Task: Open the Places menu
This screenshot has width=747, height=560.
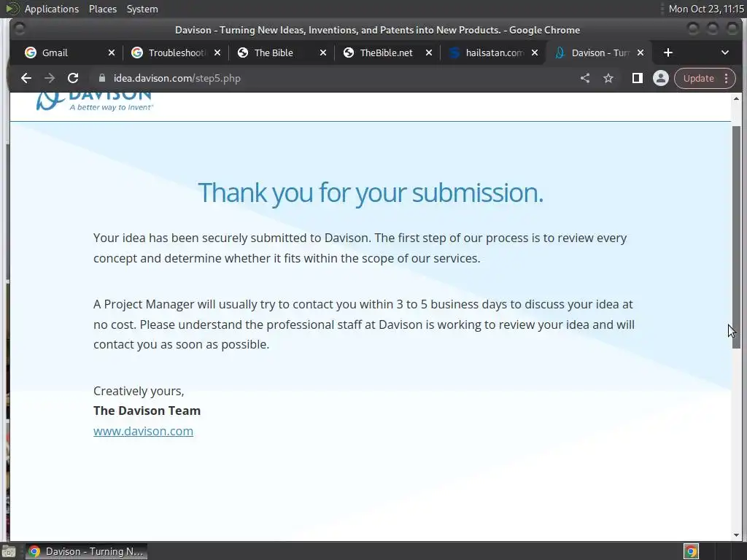Action: pyautogui.click(x=102, y=9)
